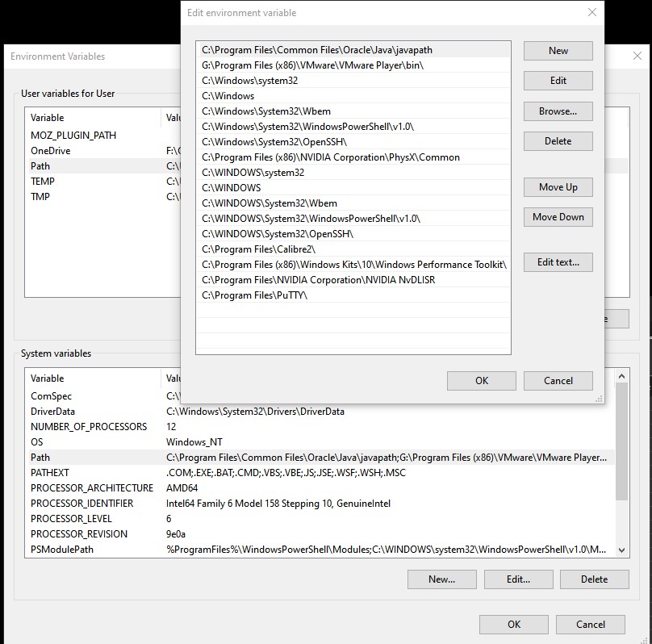Click Cancel in the Edit environment variable dialog
Image resolution: width=652 pixels, height=644 pixels.
pos(558,380)
